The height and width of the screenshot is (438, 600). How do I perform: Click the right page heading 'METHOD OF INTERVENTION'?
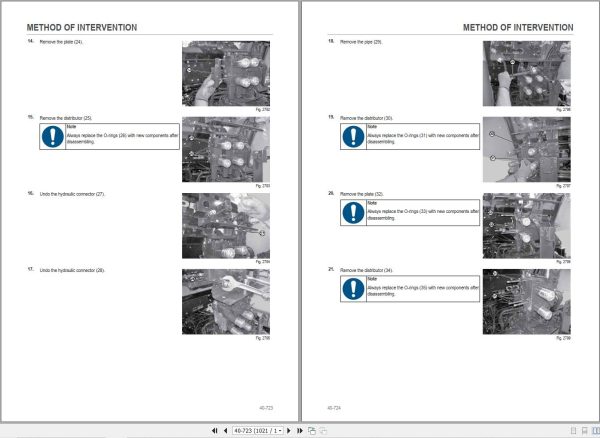pos(518,28)
